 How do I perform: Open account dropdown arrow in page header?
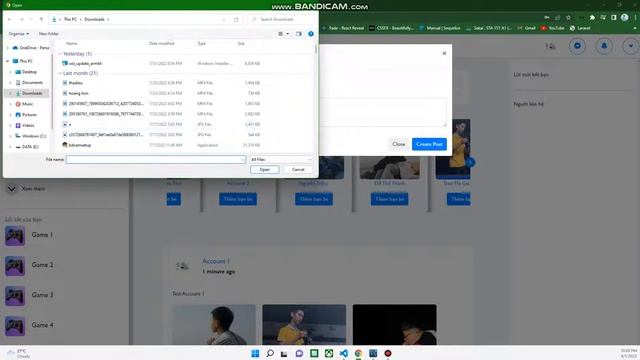631,46
